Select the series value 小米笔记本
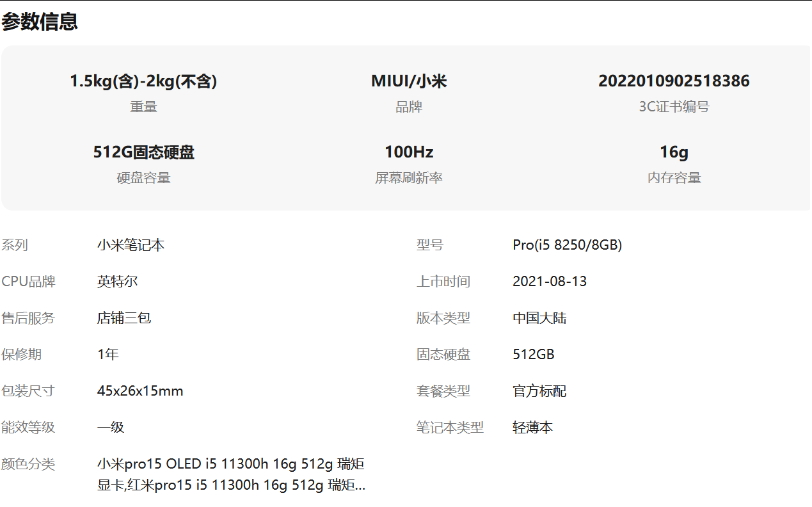 point(131,245)
